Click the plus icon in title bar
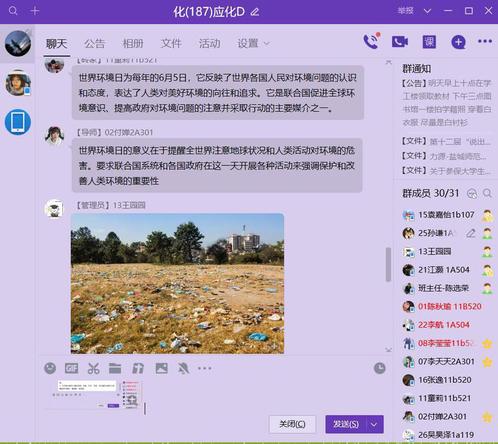Viewport: 498px width, 444px height. [x=34, y=11]
